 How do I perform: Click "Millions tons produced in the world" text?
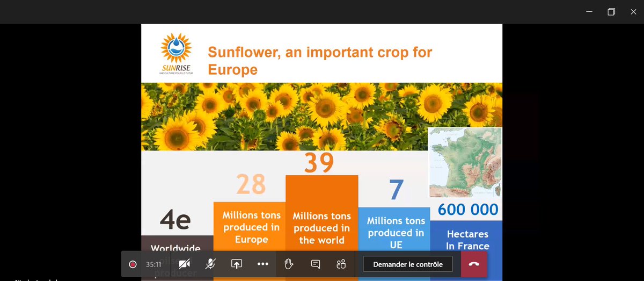click(321, 228)
